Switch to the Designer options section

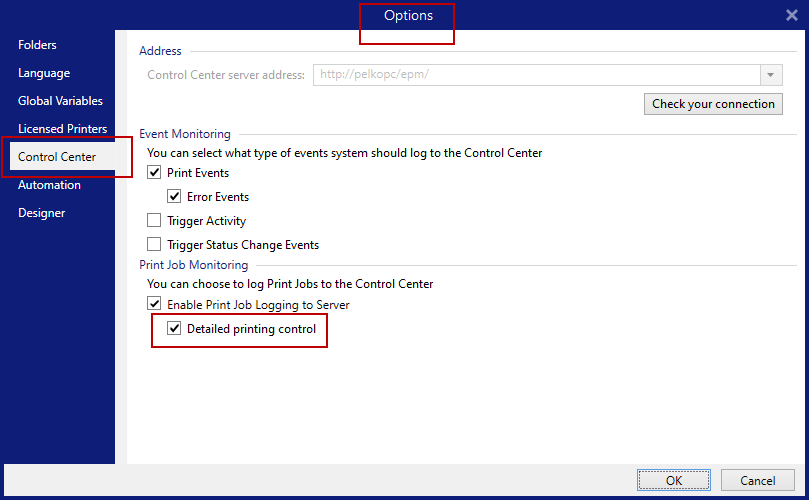point(41,213)
